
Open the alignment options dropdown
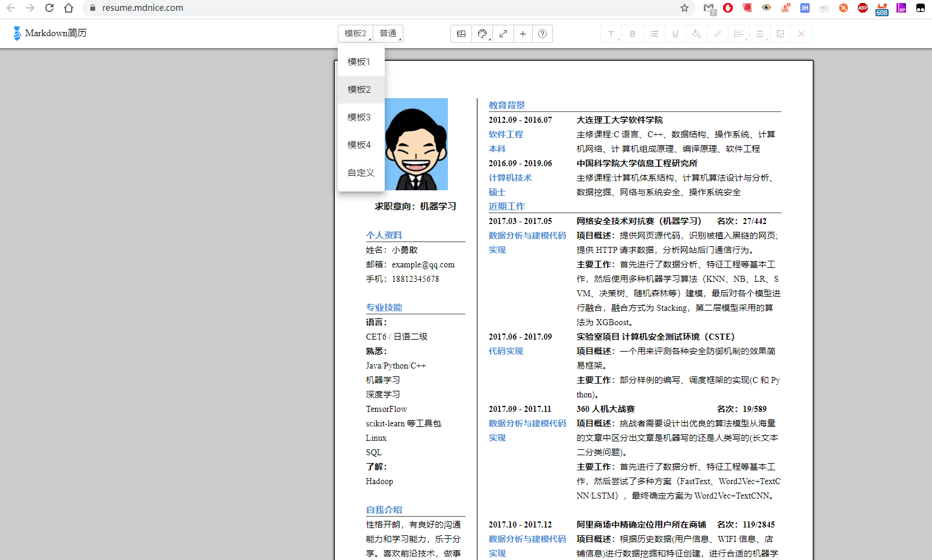tap(738, 34)
